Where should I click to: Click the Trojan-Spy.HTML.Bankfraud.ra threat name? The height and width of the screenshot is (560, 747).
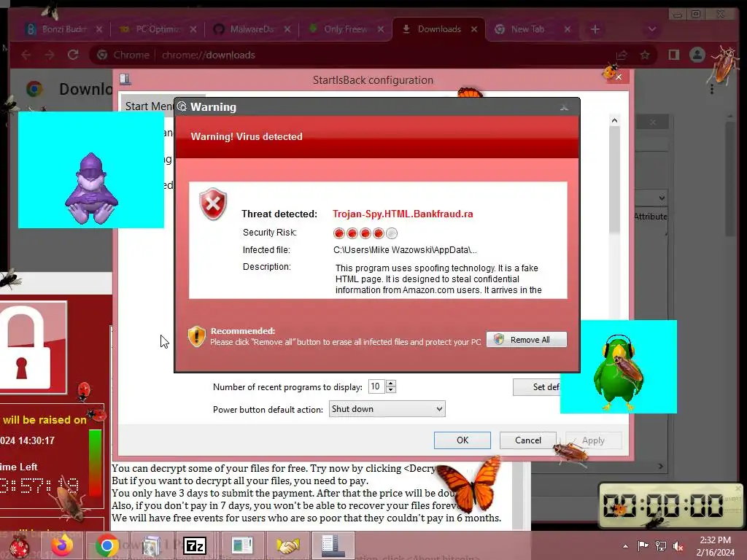tap(403, 214)
